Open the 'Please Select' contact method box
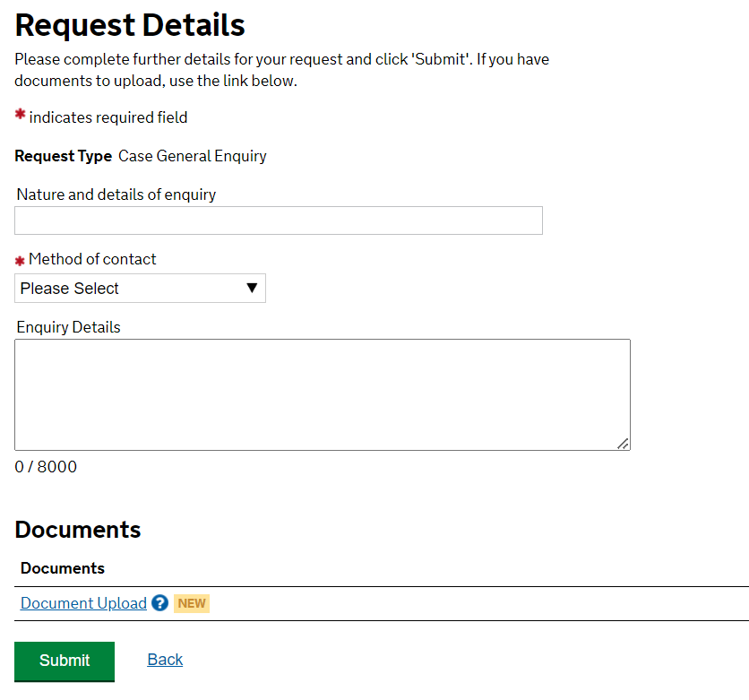Screen dimensions: 749x700 pos(140,289)
